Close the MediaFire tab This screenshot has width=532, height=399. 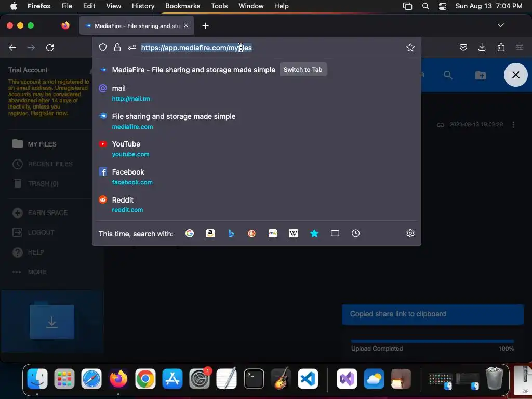pos(186,26)
